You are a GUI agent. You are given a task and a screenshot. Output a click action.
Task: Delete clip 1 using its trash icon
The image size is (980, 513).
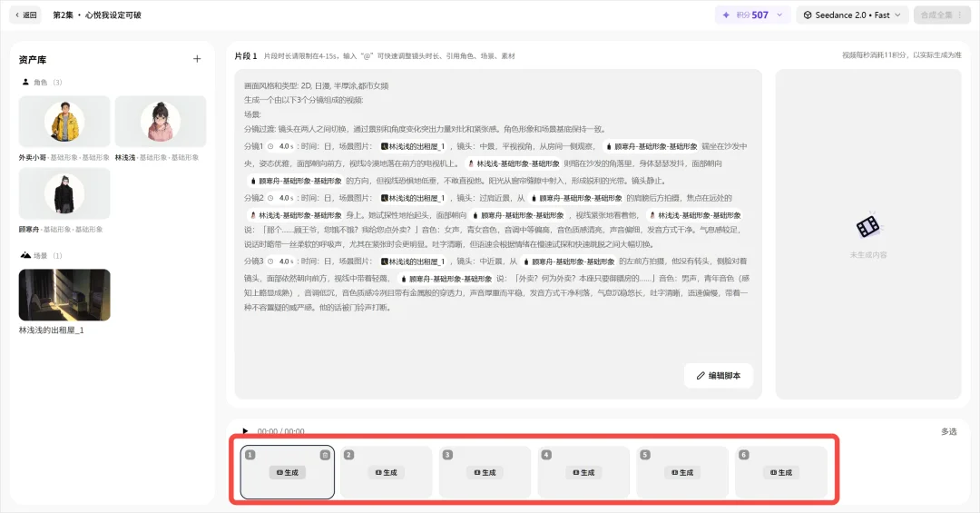tap(325, 455)
